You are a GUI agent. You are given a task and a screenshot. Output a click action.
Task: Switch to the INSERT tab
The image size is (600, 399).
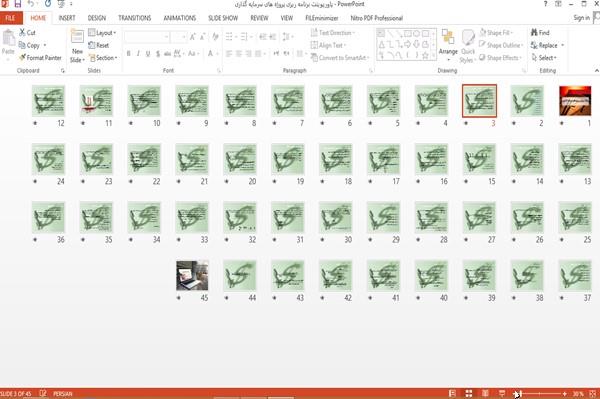pyautogui.click(x=67, y=18)
